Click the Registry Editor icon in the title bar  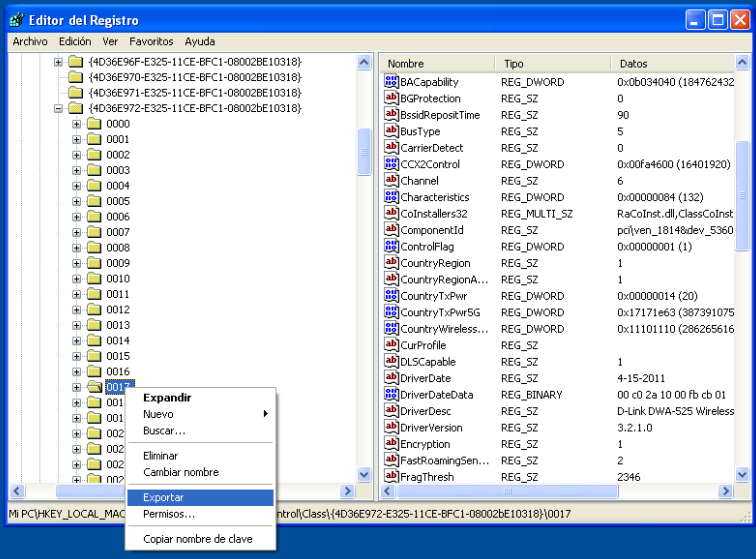(16, 19)
